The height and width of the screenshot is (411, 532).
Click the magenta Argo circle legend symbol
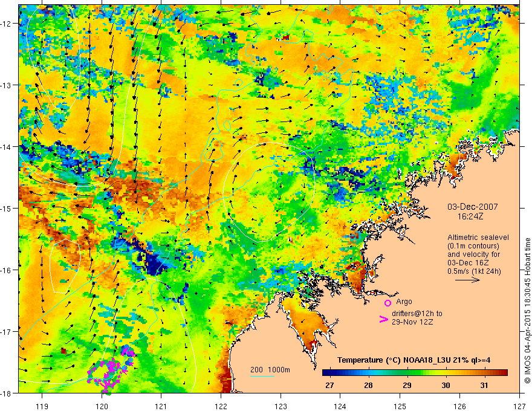click(x=388, y=303)
